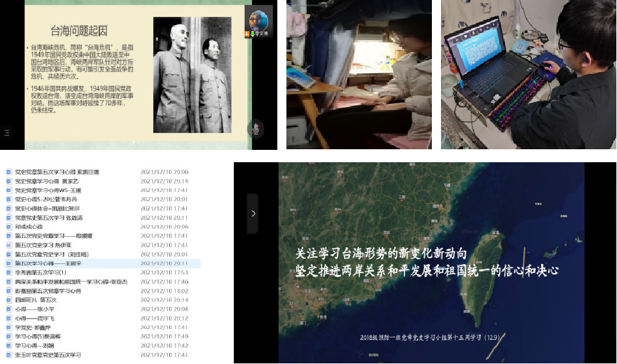Screen dimensions: 617x364
Task: Open the photo of the student at the lamp-lit desk
Action: (x=359, y=75)
